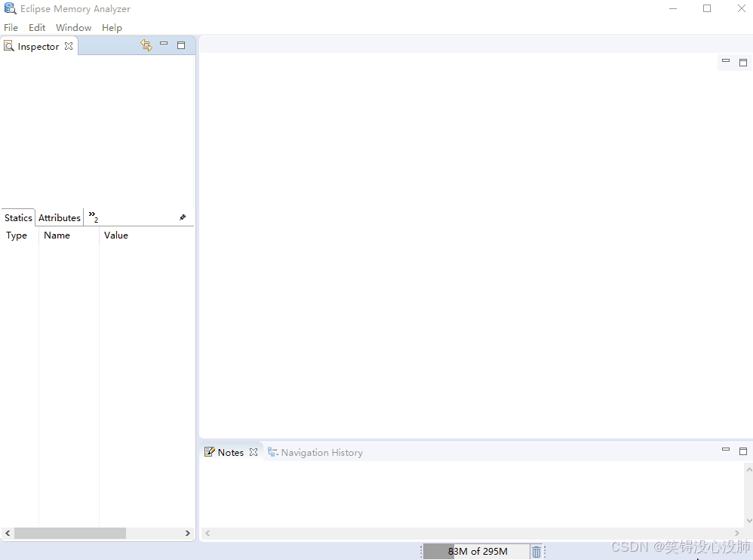The width and height of the screenshot is (753, 560).
Task: Click the Name column header
Action: (57, 235)
